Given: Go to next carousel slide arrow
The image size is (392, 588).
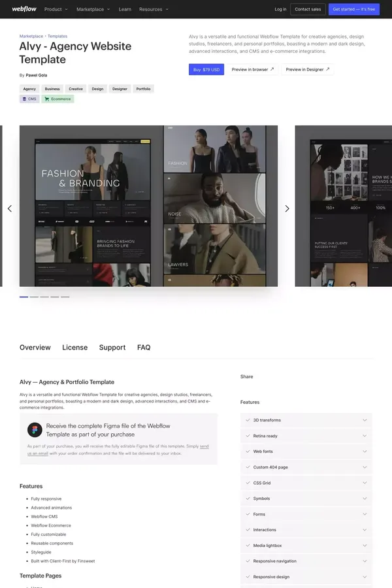Looking at the screenshot, I should [287, 208].
